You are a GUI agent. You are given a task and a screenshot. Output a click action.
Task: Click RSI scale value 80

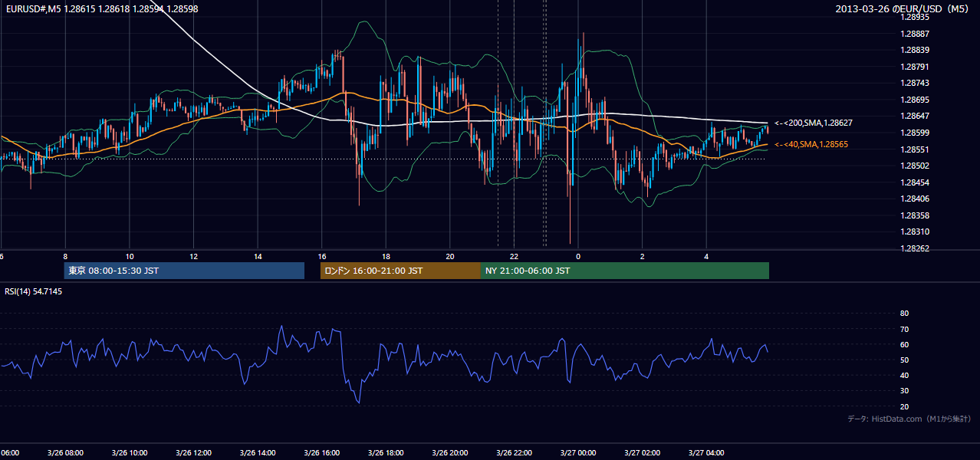pyautogui.click(x=904, y=314)
